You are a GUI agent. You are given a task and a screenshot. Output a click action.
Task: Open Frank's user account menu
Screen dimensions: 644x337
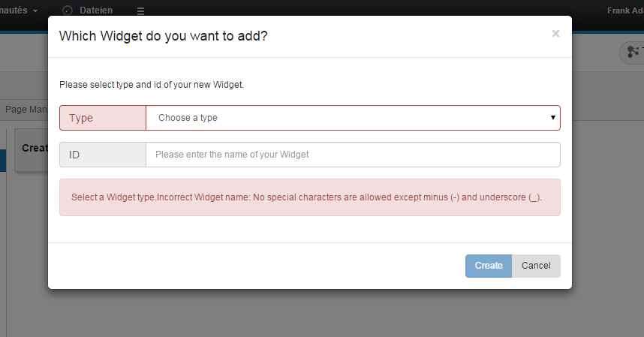624,11
